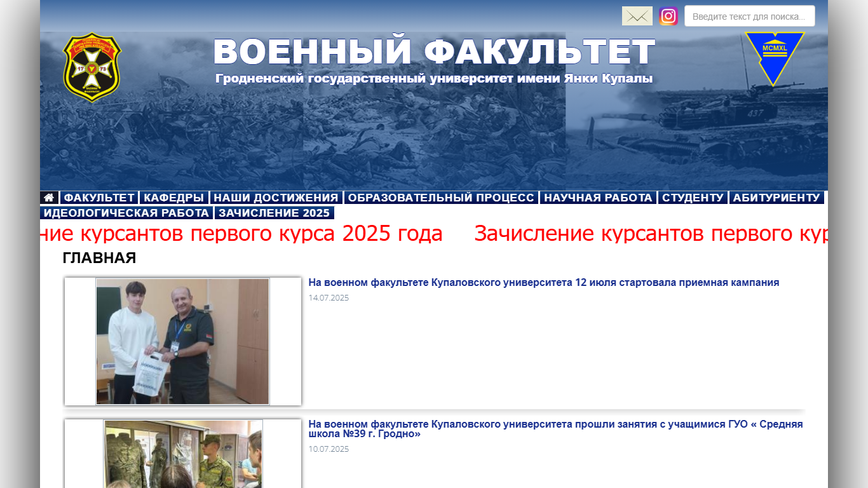The image size is (868, 488).
Task: Click the military faculty emblem logo
Action: pos(92,67)
